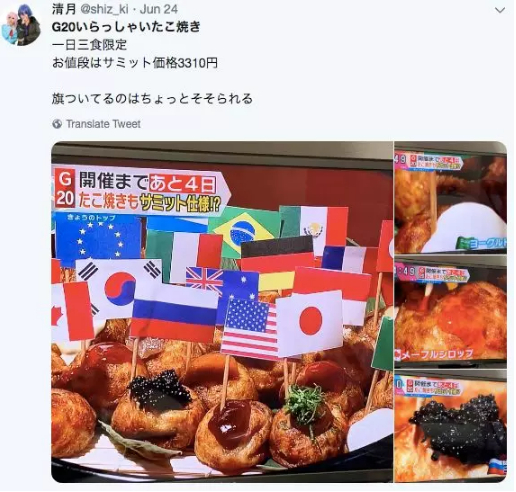This screenshot has width=516, height=492.
Task: Open the large takoyaki flags photo
Action: [222, 311]
